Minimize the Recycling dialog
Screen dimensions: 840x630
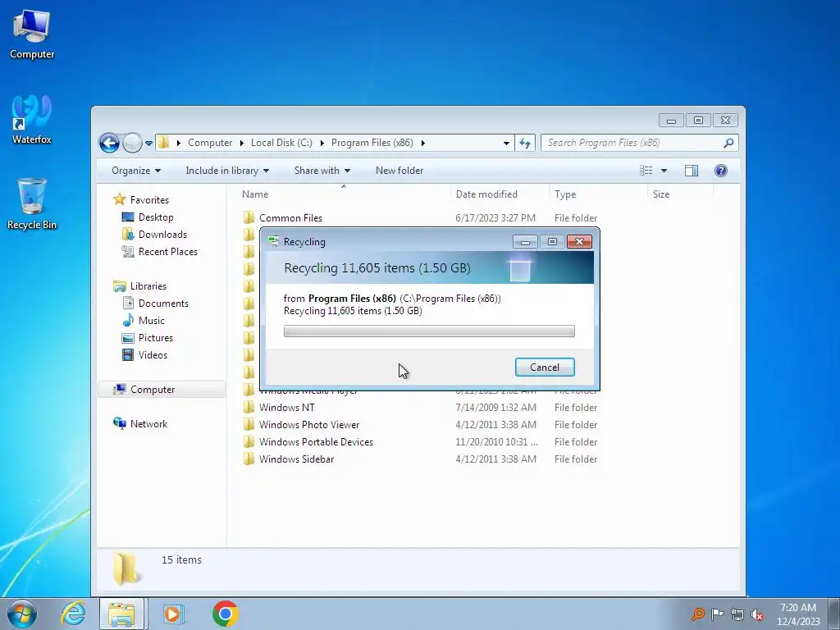point(525,242)
